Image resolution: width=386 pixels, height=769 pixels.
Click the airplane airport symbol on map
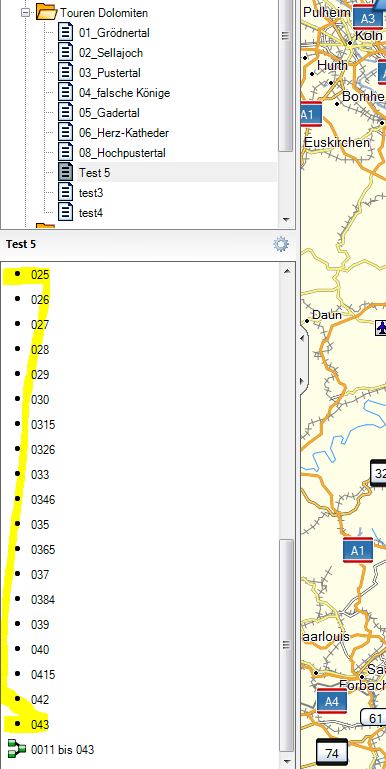tap(381, 328)
